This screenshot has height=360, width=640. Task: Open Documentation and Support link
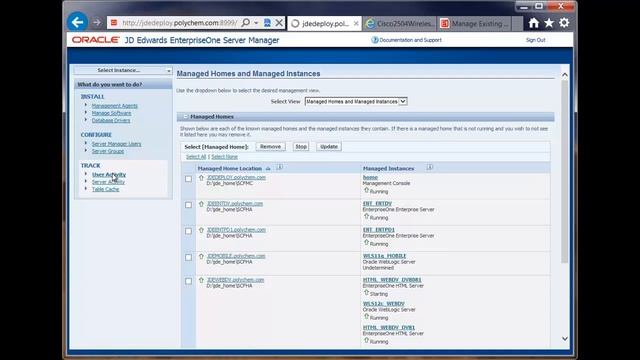[410, 40]
